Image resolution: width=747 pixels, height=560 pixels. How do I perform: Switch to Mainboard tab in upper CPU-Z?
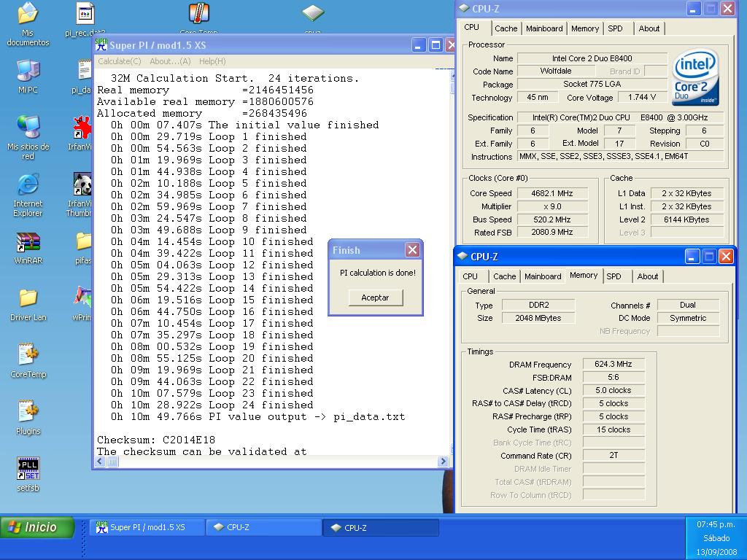pos(544,28)
